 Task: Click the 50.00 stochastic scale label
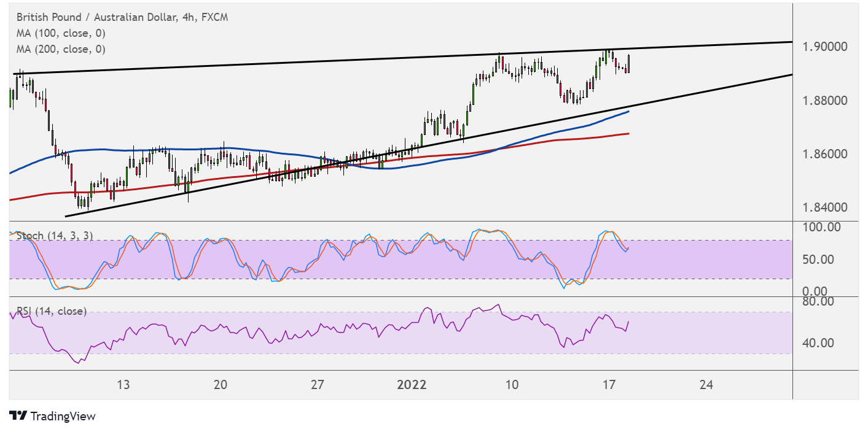pos(819,260)
